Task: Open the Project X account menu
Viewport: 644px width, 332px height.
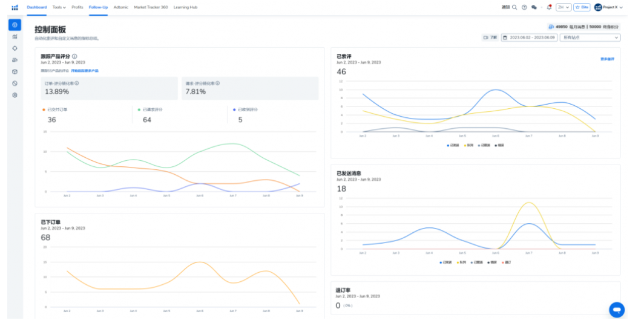Action: pos(608,7)
